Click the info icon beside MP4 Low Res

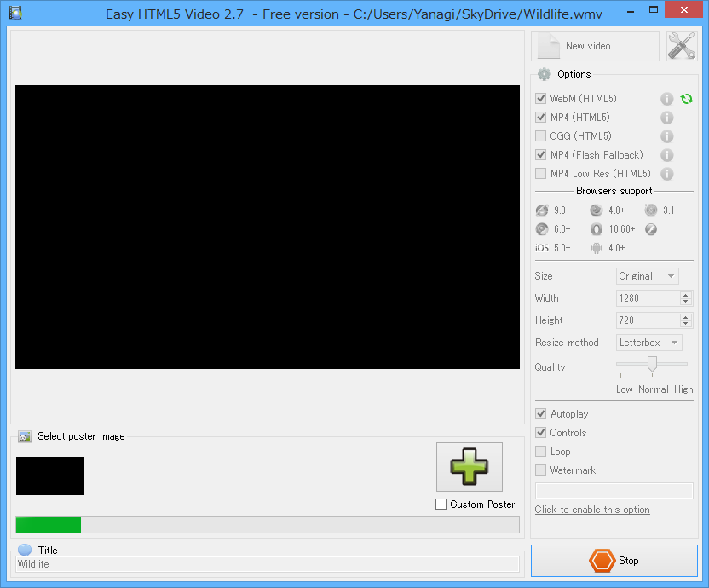[x=667, y=174]
